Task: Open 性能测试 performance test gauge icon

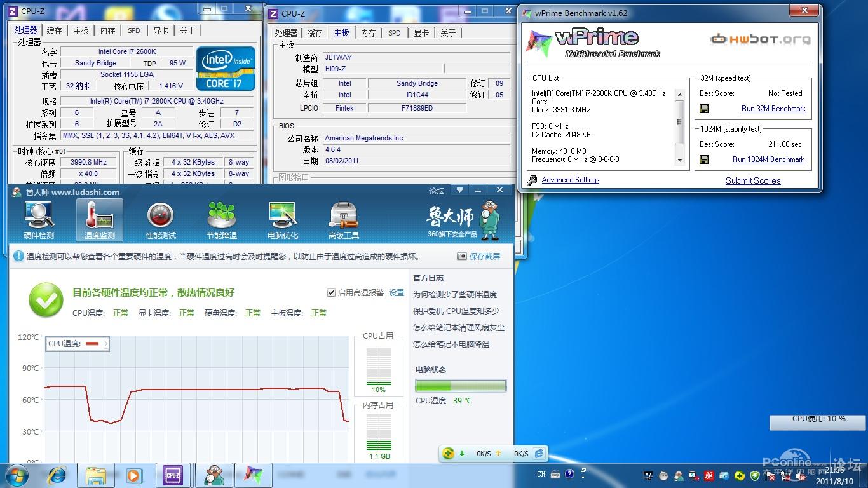Action: click(160, 220)
